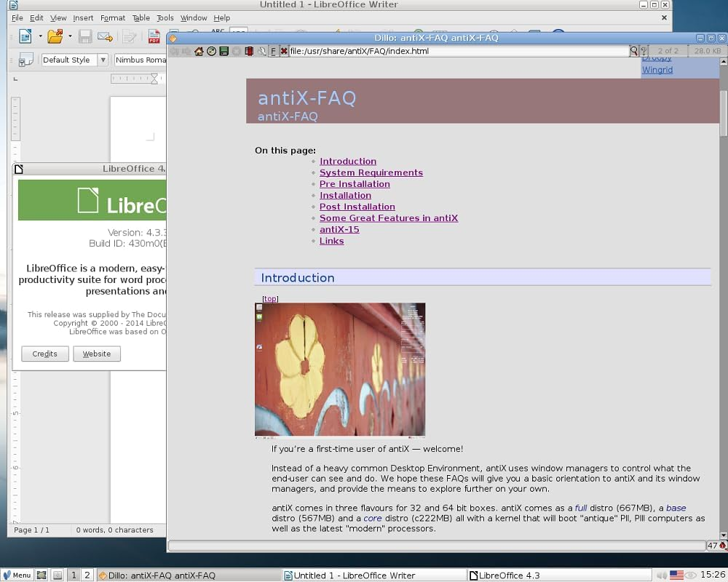Reload the antiX-FAQ page
This screenshot has height=582, width=728.
212,52
